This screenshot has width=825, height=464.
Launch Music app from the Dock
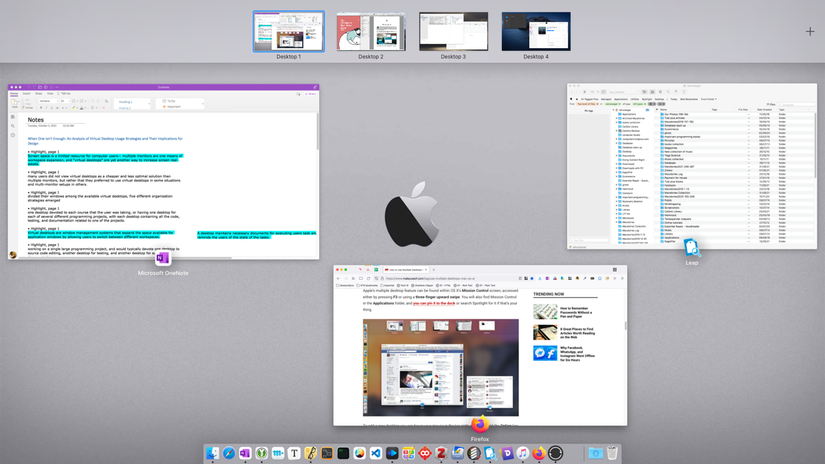click(x=523, y=453)
